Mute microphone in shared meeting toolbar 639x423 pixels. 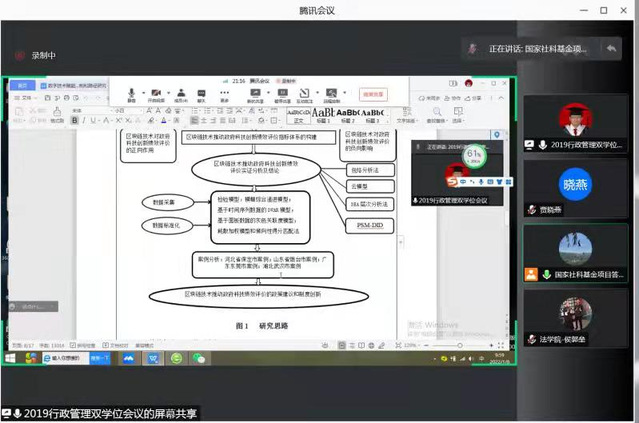tap(131, 94)
